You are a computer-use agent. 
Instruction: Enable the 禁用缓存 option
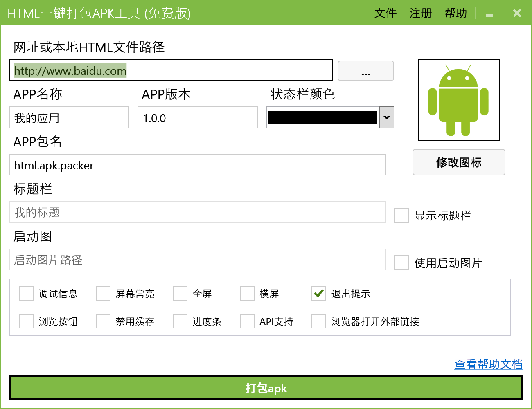[x=103, y=321]
